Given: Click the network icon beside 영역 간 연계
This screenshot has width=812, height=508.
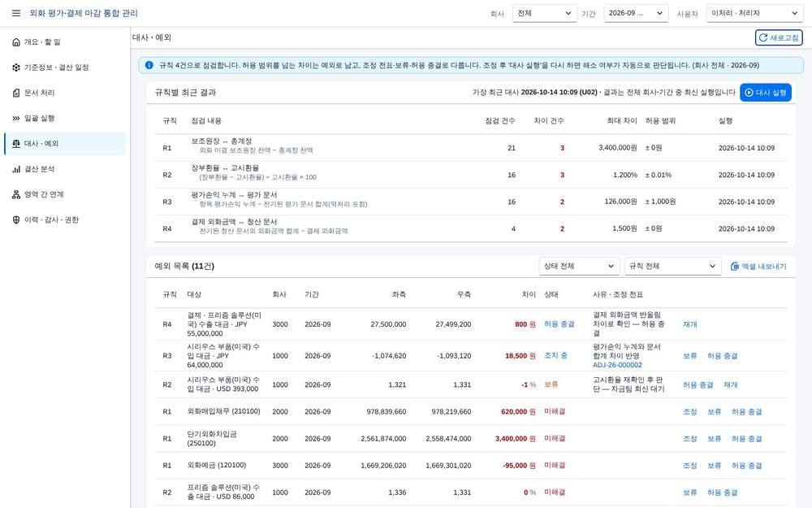Looking at the screenshot, I should point(16,194).
